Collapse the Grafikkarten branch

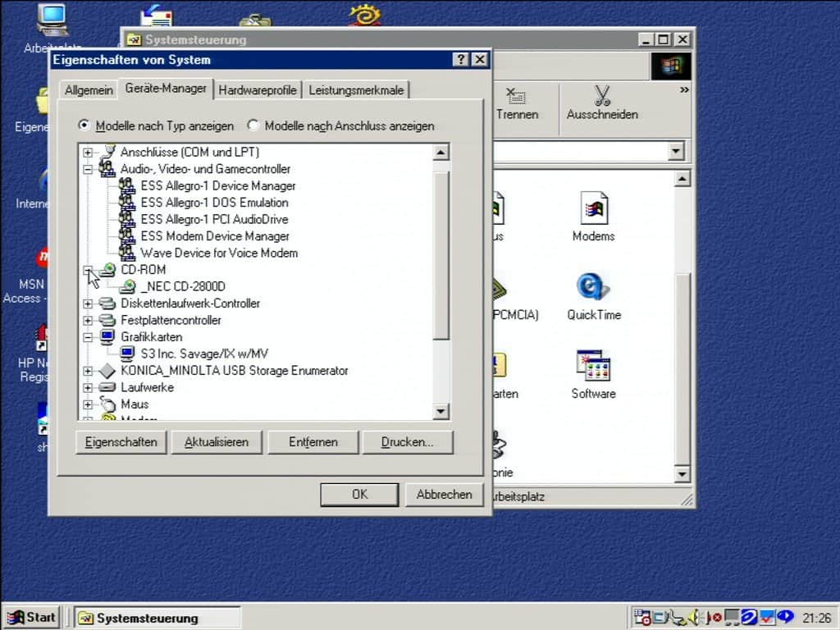pos(88,337)
